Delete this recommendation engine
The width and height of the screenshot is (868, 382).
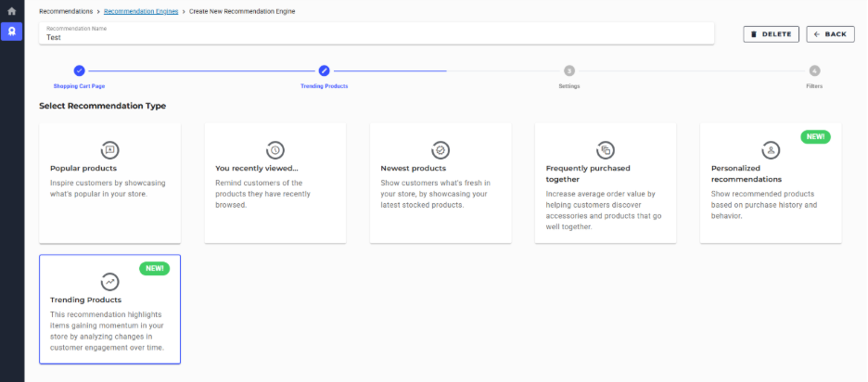(x=772, y=34)
